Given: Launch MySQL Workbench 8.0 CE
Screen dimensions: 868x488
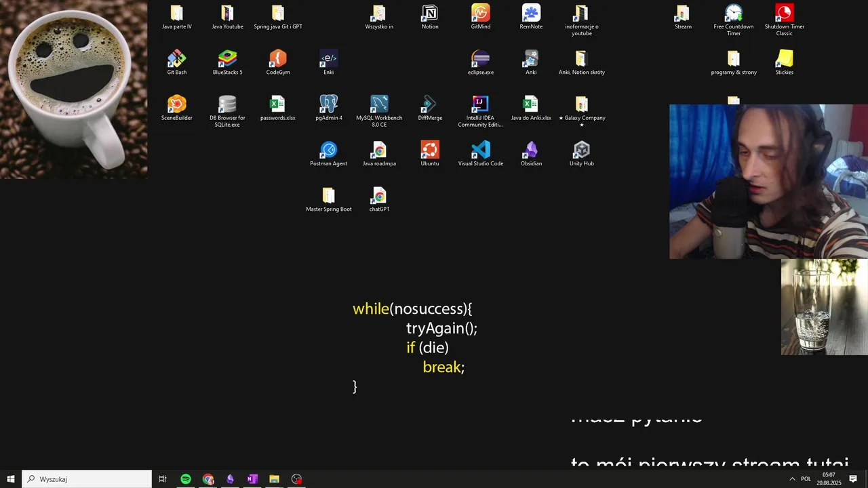Looking at the screenshot, I should click(379, 111).
